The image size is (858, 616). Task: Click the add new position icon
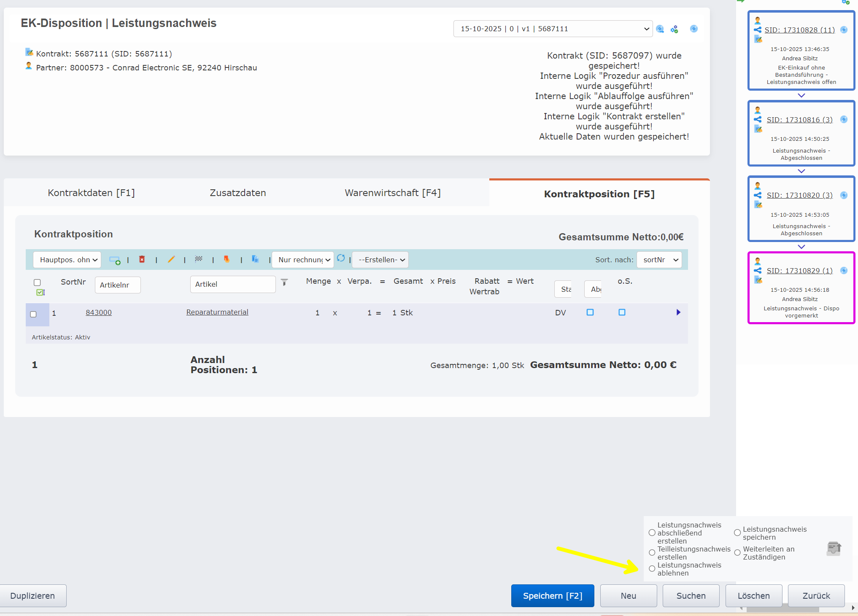[x=114, y=260]
